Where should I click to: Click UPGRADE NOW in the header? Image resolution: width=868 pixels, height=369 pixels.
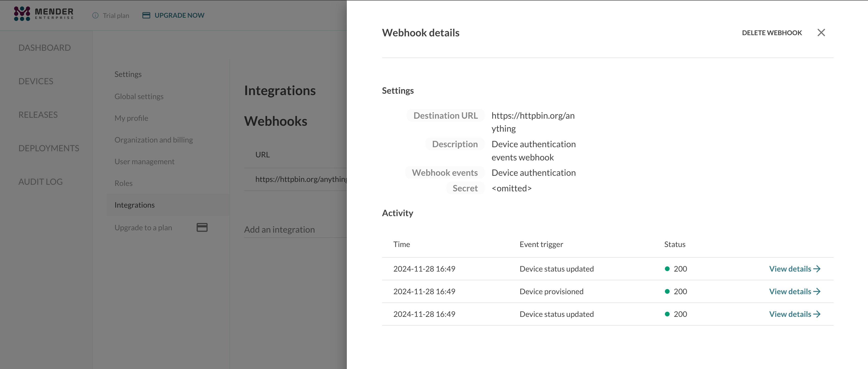[x=179, y=16]
